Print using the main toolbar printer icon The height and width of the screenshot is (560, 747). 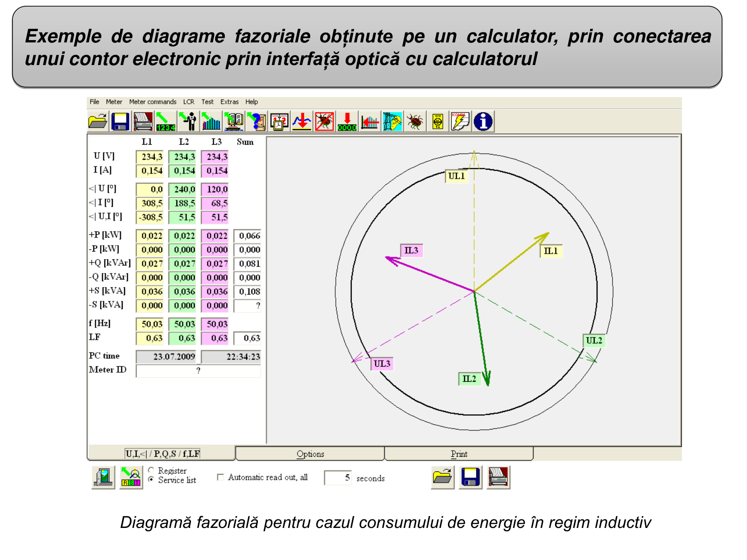143,122
